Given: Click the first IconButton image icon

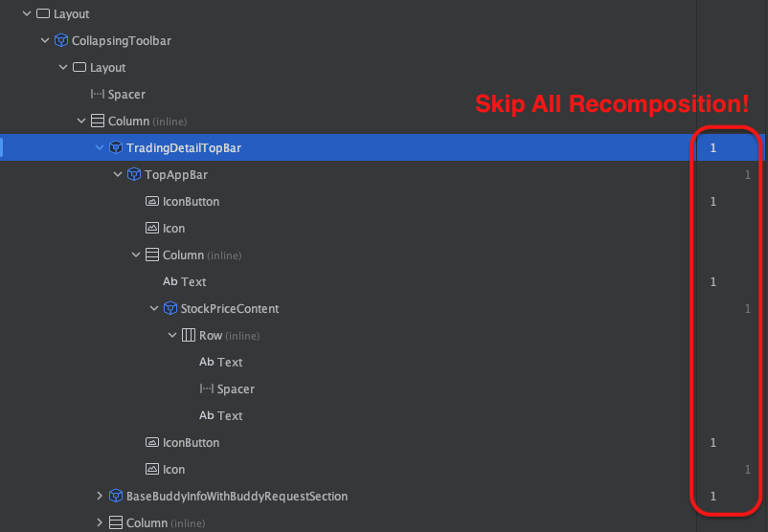Looking at the screenshot, I should pos(152,201).
